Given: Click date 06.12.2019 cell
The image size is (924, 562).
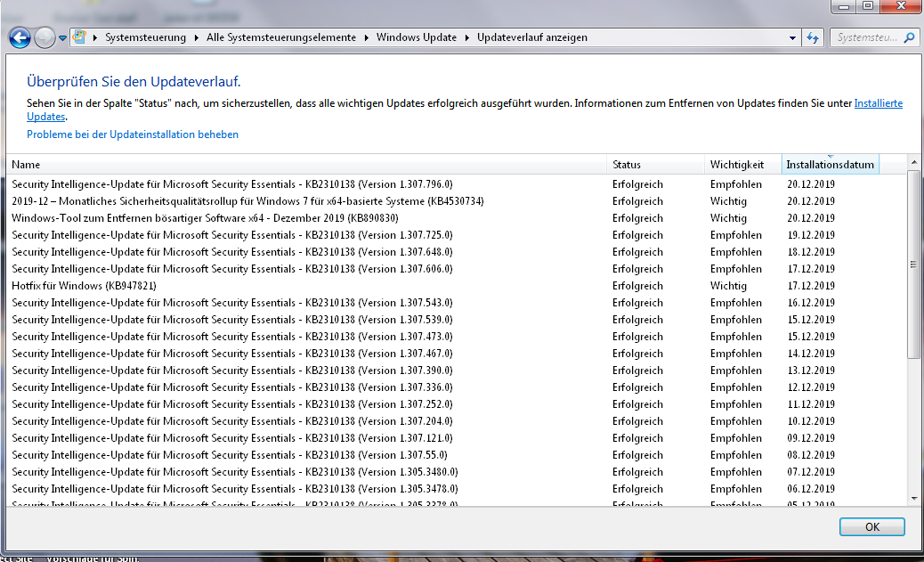Looking at the screenshot, I should (811, 489).
